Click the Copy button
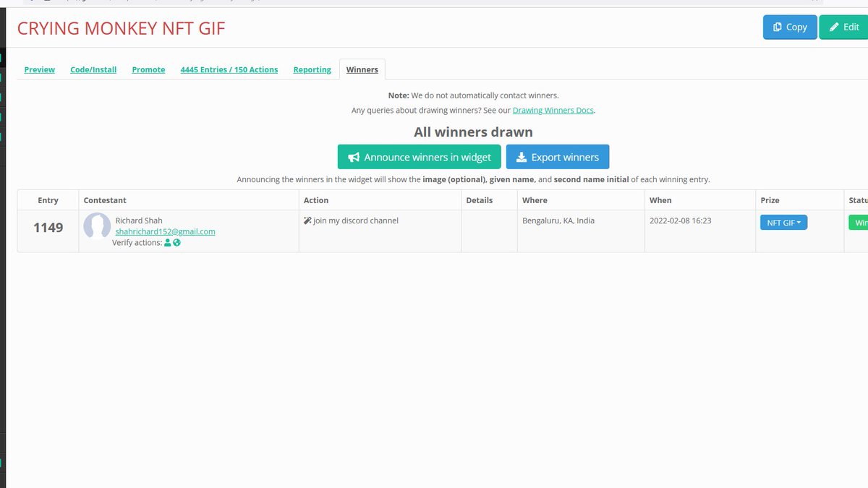 coord(790,27)
